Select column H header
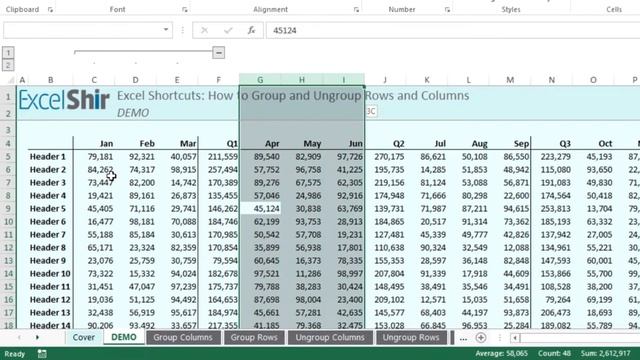 302,80
